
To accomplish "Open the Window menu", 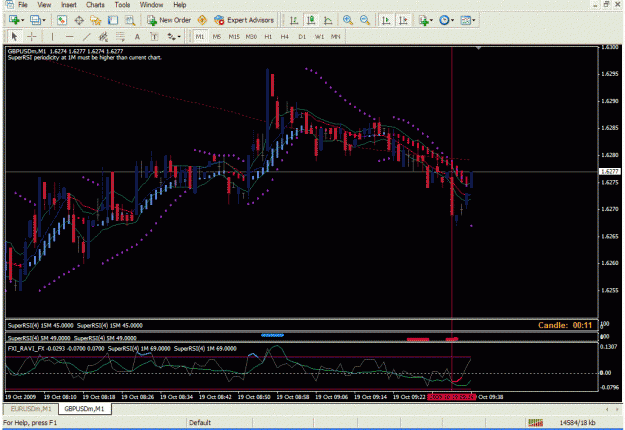I will 151,5.
